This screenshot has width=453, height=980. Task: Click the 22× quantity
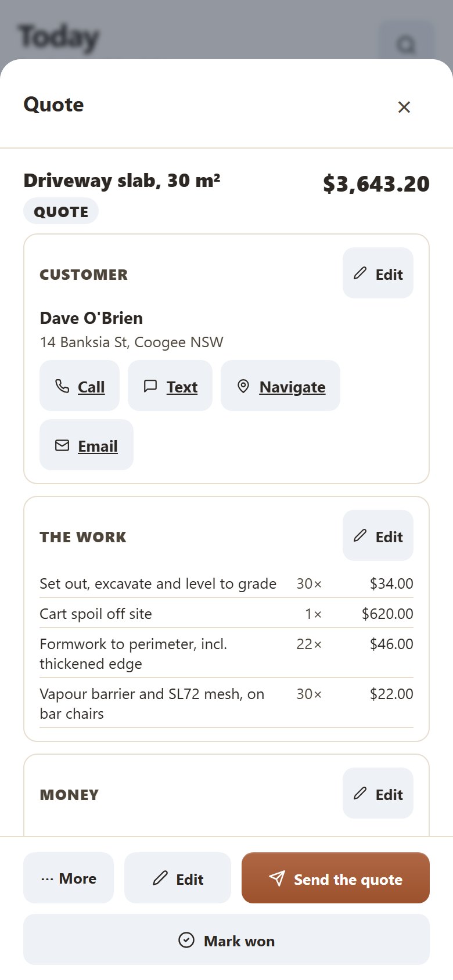pyautogui.click(x=309, y=644)
